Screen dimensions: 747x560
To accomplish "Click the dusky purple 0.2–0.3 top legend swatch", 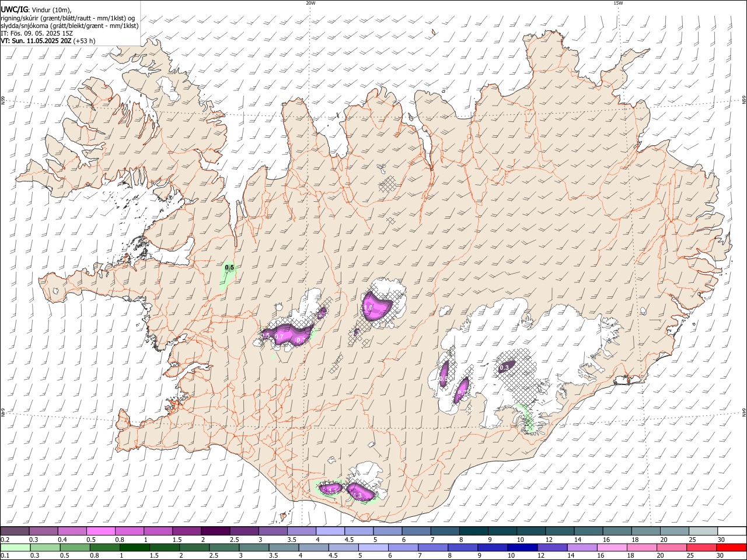I will 15,531.
